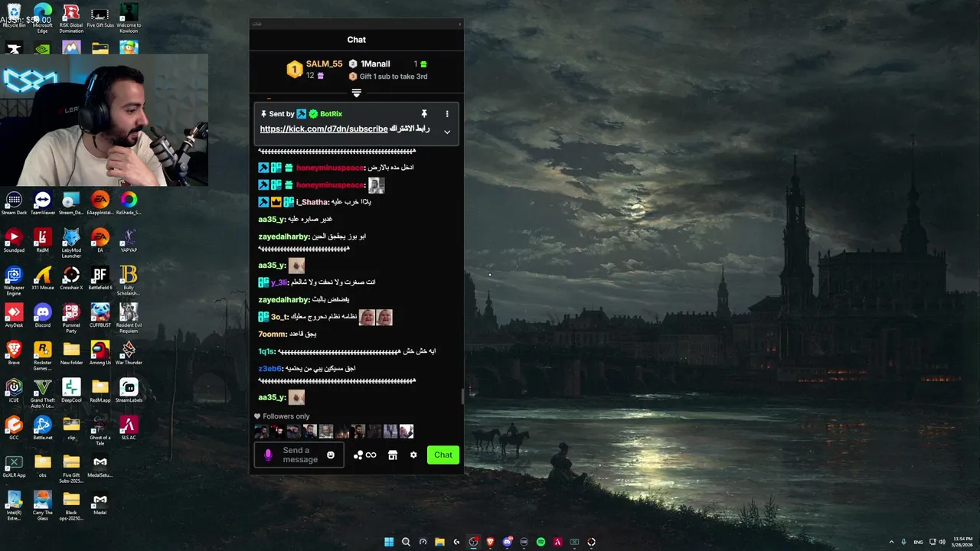Open Battlefield 6 desktop shortcut
980x551 pixels.
(x=100, y=279)
